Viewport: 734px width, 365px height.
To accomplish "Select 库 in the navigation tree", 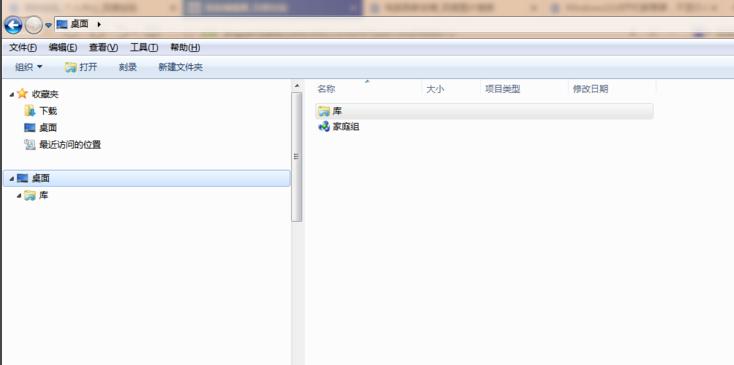I will coord(43,195).
